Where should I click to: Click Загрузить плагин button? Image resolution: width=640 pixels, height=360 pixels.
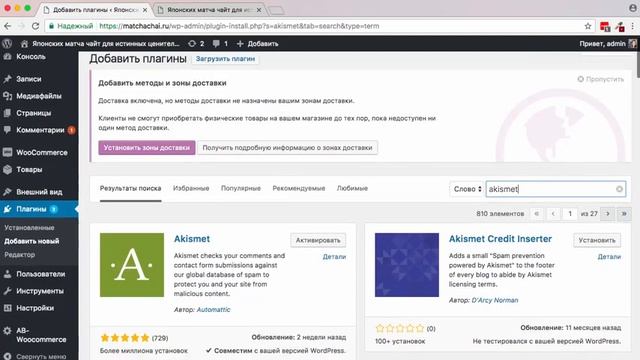tap(225, 59)
